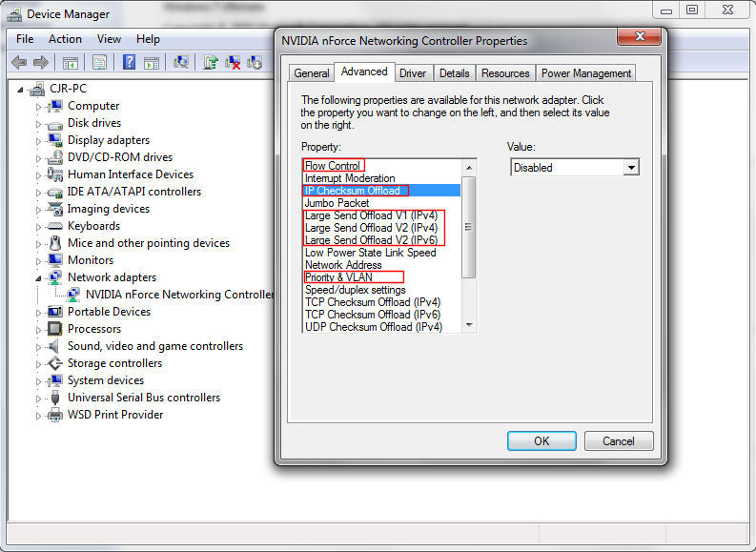Close the NVIDIA properties dialog with red X
756x552 pixels.
point(640,36)
